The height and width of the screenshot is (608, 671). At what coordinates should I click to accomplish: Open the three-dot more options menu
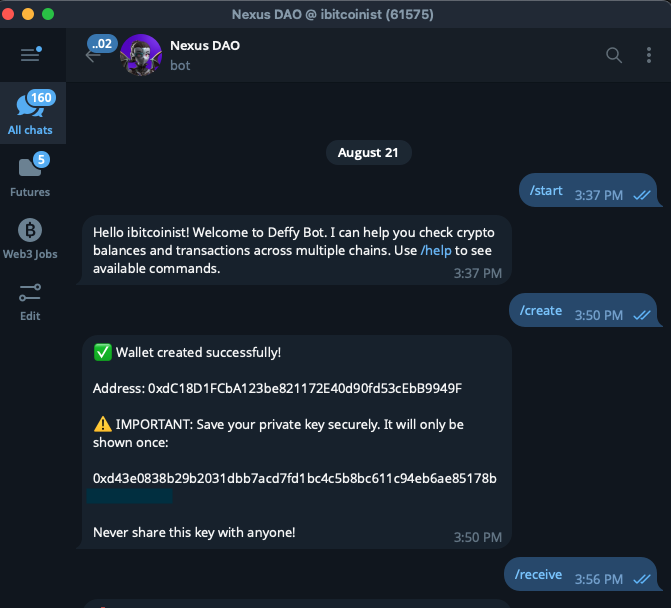pos(648,55)
